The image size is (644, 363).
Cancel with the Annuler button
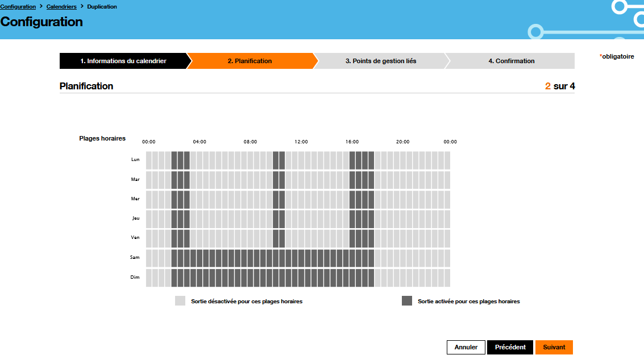tap(466, 347)
